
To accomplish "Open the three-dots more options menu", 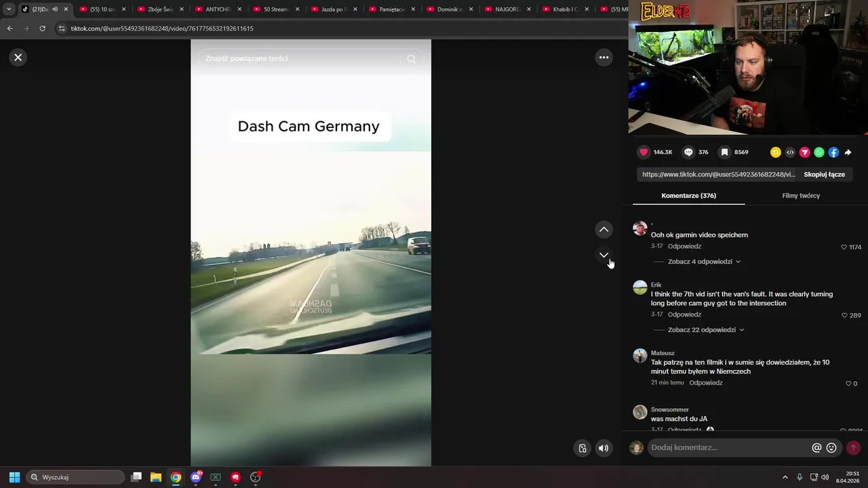I will click(x=604, y=58).
